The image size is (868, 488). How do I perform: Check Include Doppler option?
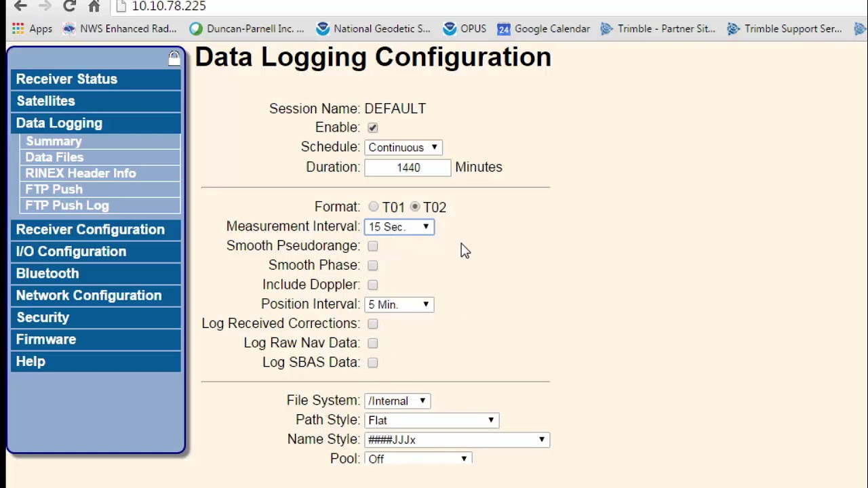pyautogui.click(x=373, y=285)
